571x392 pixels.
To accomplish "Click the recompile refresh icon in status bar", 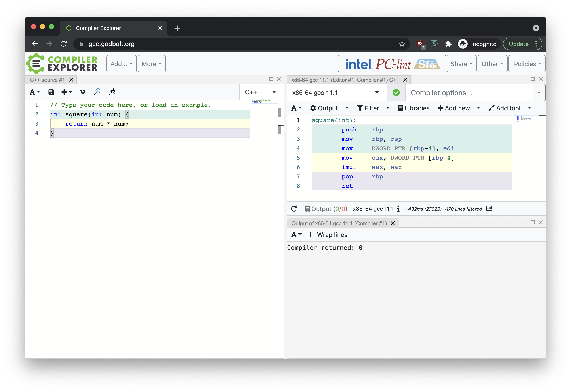I will [294, 209].
